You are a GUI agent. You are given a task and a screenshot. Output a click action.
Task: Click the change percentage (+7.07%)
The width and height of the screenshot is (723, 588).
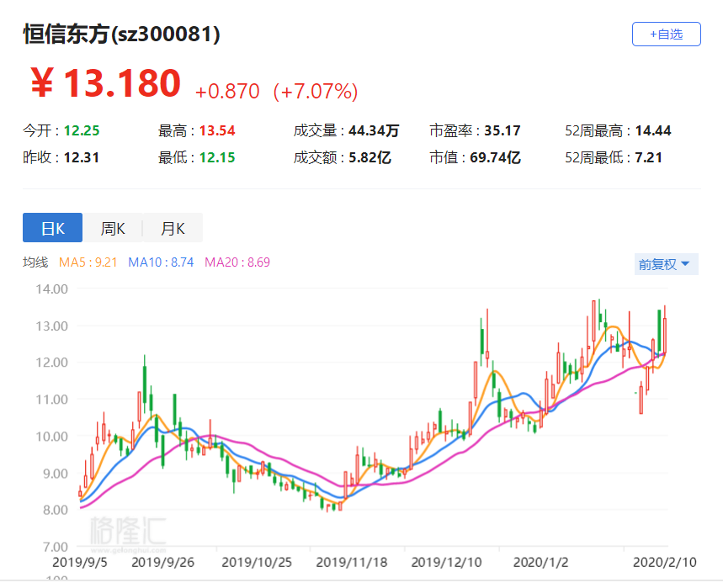pyautogui.click(x=316, y=91)
